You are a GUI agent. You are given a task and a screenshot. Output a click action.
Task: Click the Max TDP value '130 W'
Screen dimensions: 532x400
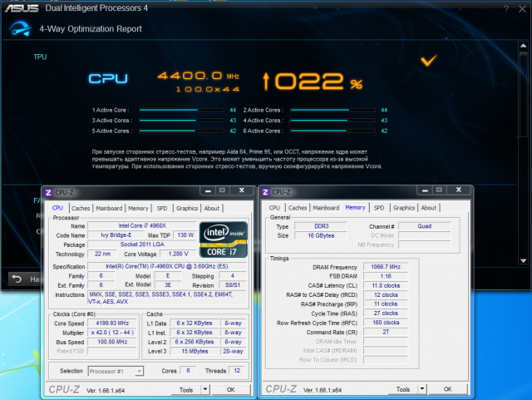[185, 235]
